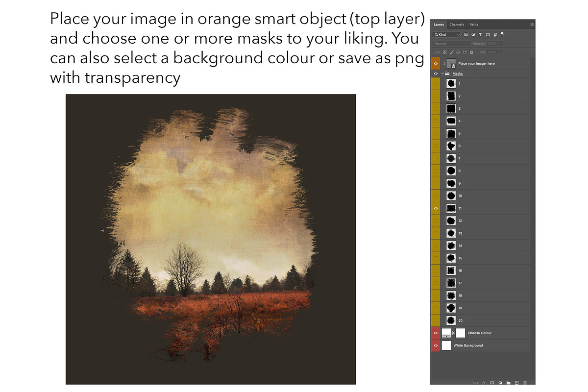The width and height of the screenshot is (588, 392).
Task: Hide the 'Place your image here' layer
Action: [436, 63]
